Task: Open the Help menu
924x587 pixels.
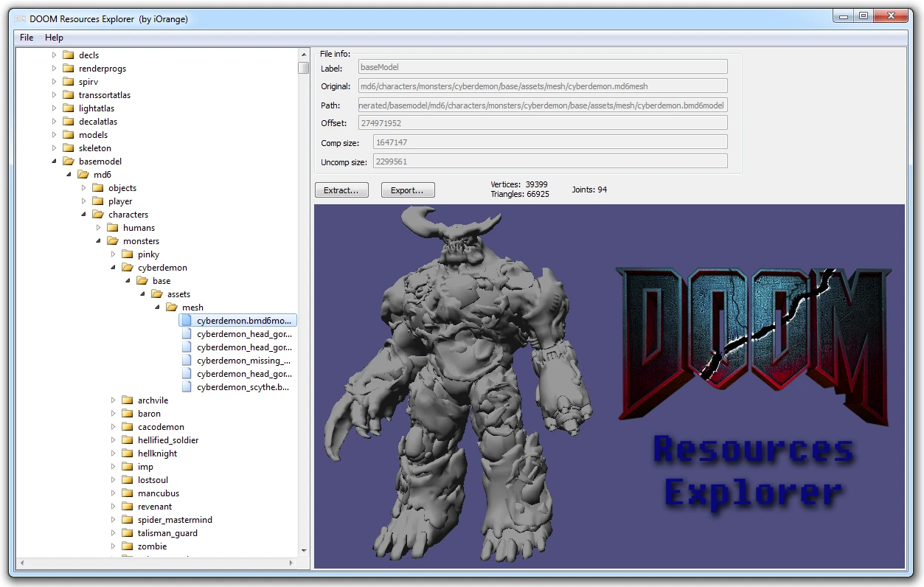Action: tap(53, 38)
